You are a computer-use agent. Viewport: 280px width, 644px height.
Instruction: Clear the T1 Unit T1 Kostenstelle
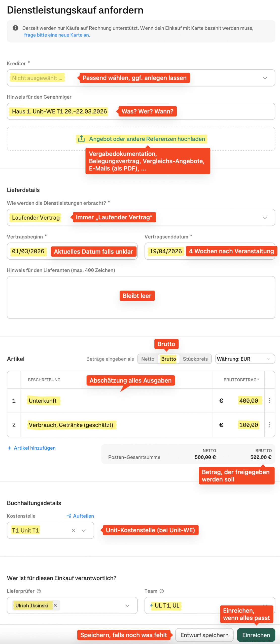tap(73, 530)
